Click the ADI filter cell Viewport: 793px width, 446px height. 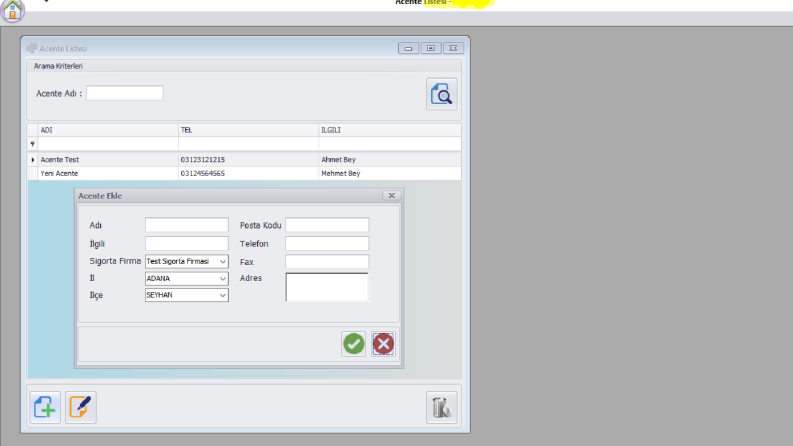[x=108, y=144]
